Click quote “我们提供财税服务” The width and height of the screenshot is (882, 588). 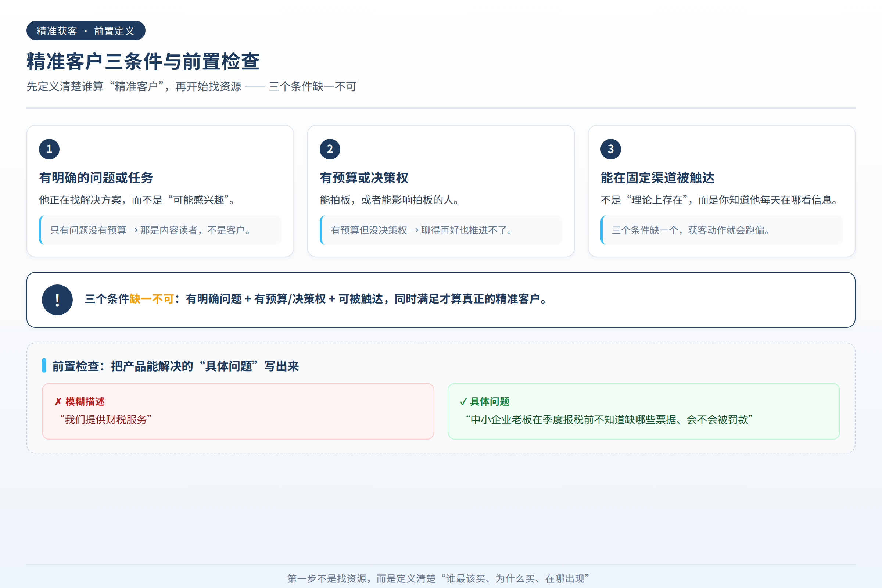pyautogui.click(x=106, y=420)
